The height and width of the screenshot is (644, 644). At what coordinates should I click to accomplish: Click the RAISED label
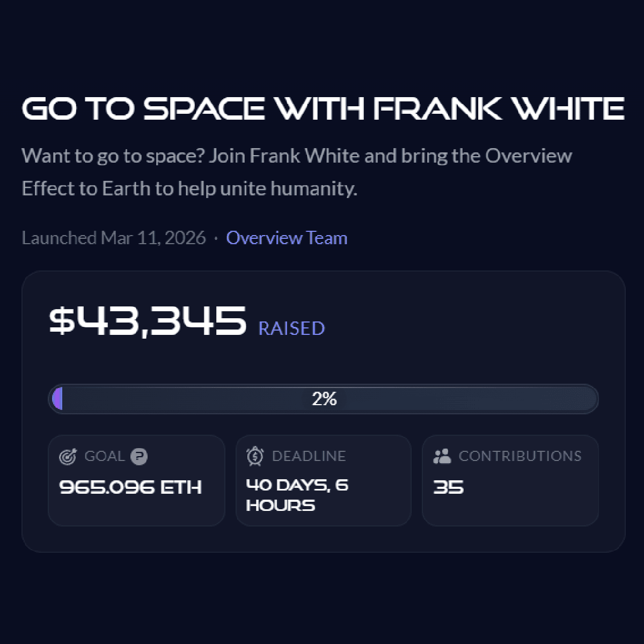pyautogui.click(x=291, y=328)
